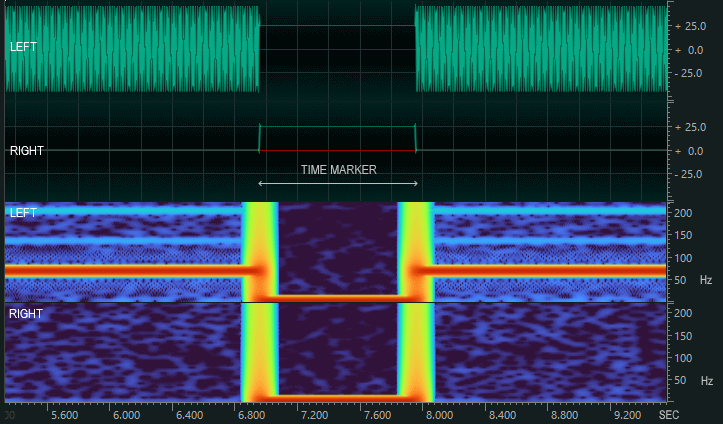The height and width of the screenshot is (424, 723).
Task: Click the RIGHT spectrogram channel label
Action: tap(25, 314)
